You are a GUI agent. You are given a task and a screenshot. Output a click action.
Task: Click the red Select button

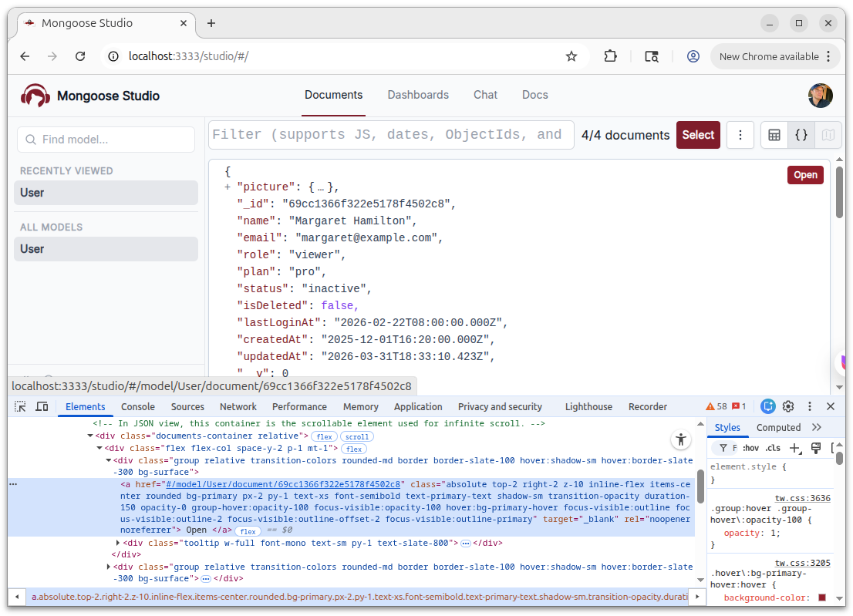pos(698,135)
